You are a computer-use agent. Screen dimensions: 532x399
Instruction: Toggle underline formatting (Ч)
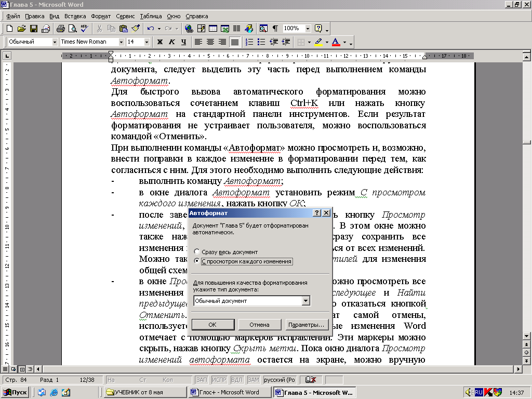tap(183, 42)
